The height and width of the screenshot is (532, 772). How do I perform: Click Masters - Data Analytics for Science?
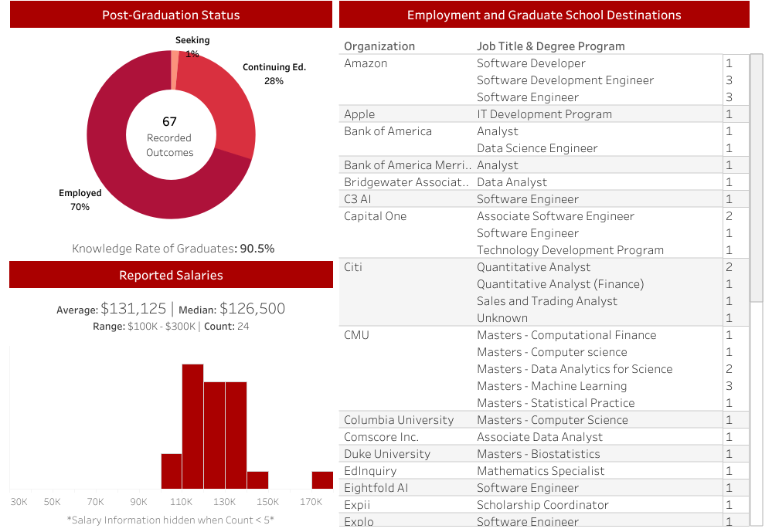coord(574,368)
